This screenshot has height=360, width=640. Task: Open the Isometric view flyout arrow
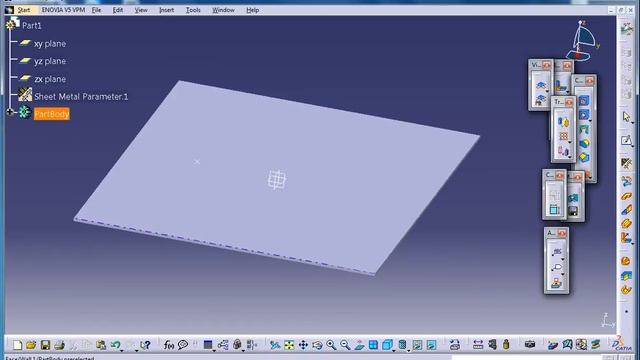coord(393,350)
